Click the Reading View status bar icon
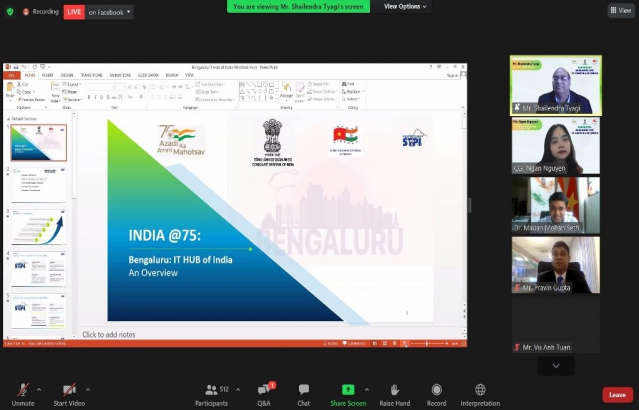Image resolution: width=639 pixels, height=410 pixels. click(394, 344)
